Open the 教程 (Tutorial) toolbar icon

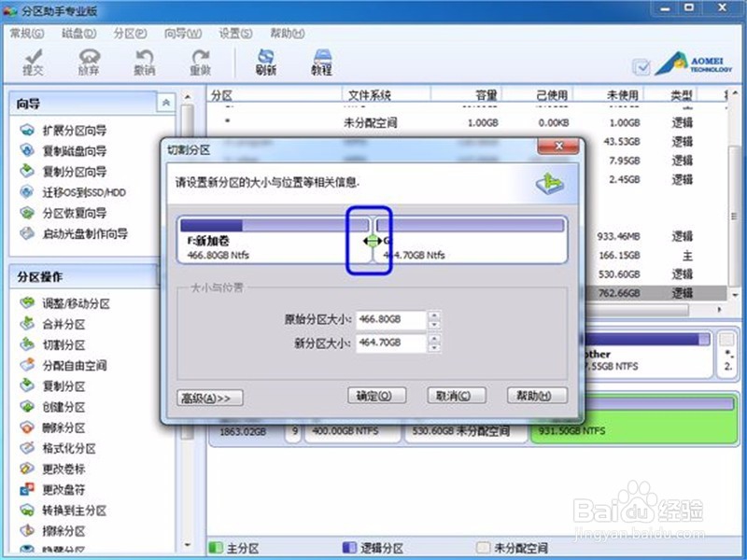(x=321, y=63)
